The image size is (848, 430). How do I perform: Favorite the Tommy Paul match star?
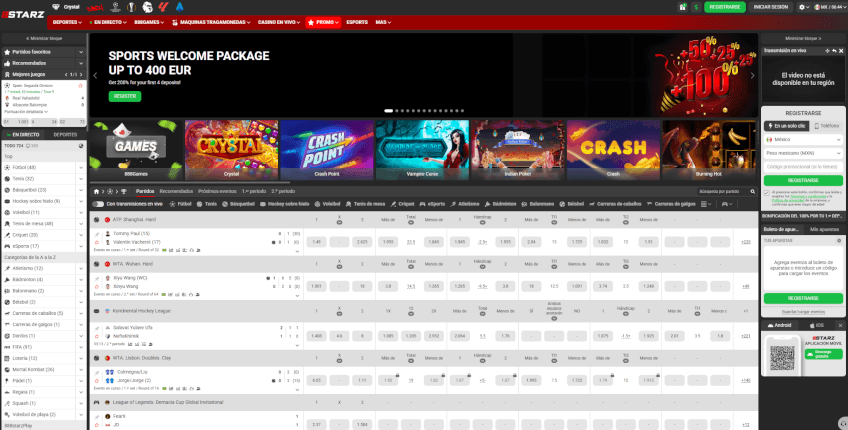[x=97, y=243]
